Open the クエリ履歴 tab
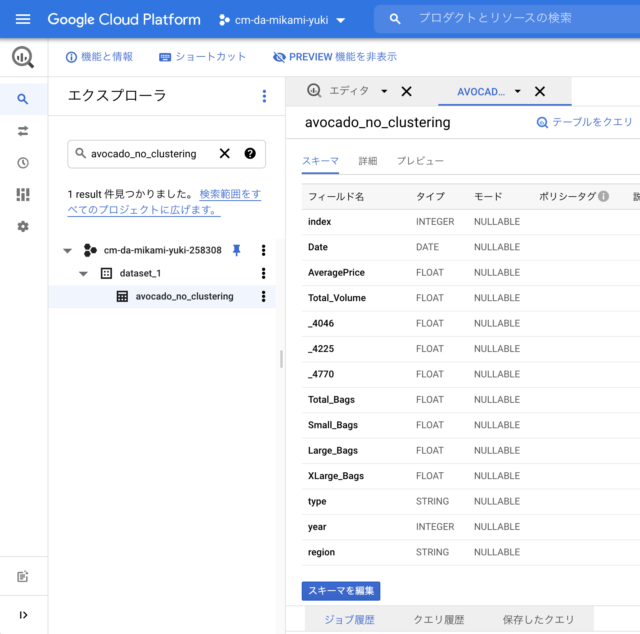This screenshot has height=634, width=640. point(439,620)
